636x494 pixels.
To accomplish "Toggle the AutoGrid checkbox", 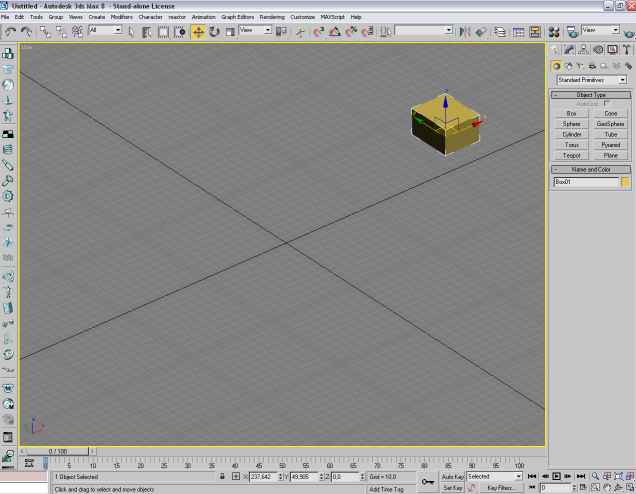I will tap(606, 103).
